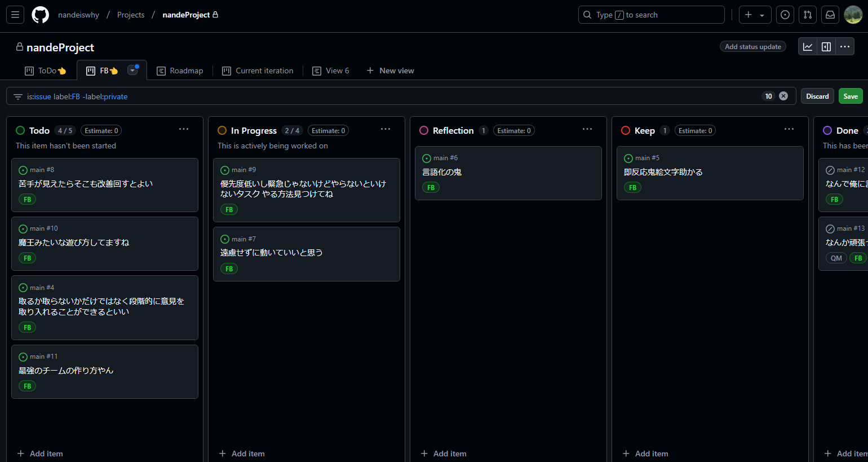The image size is (868, 462).
Task: Open the create-new plus dropdown
Action: pyautogui.click(x=755, y=15)
